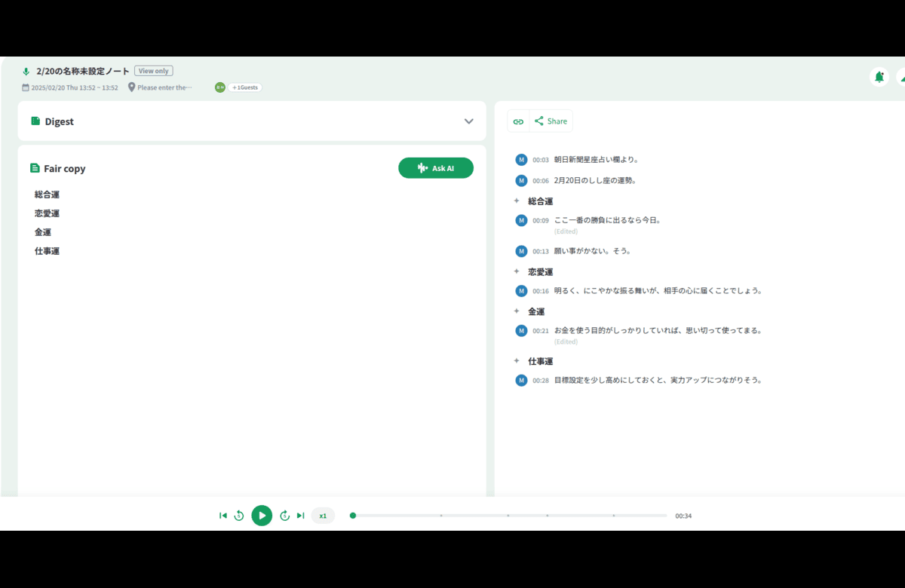Select 仕事運 in the Fair copy list
Screen dimensions: 905x588
(x=47, y=251)
